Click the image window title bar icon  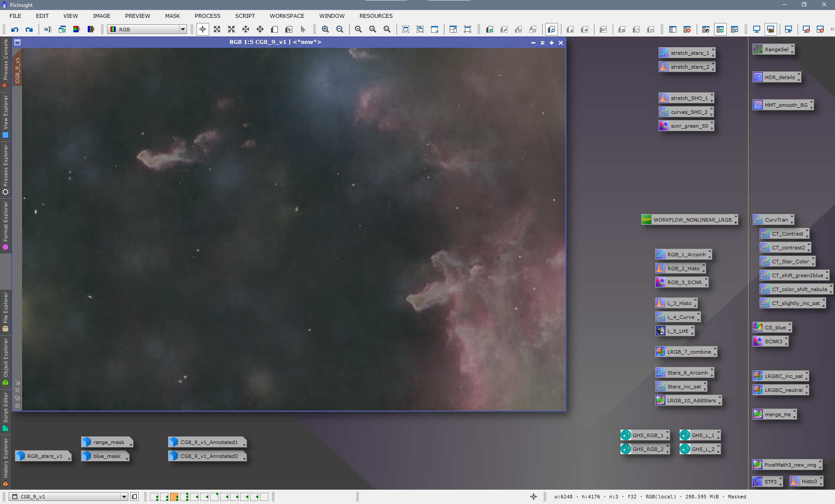(17, 43)
